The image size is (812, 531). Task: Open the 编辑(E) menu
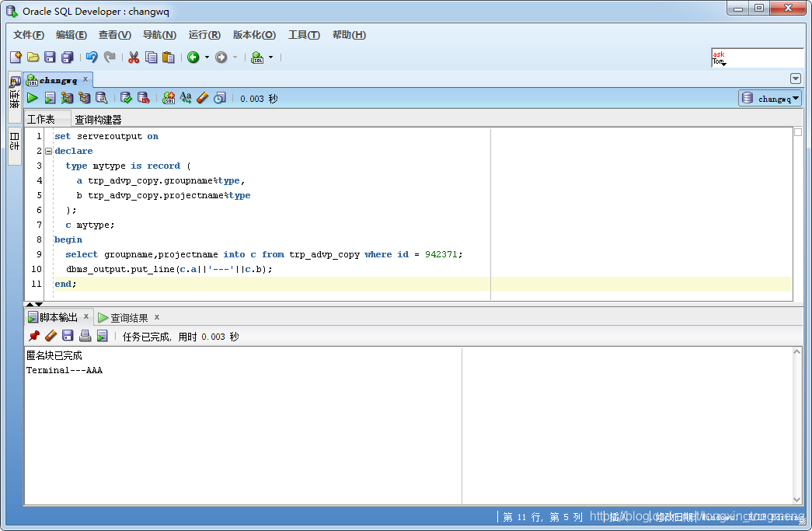tap(71, 35)
